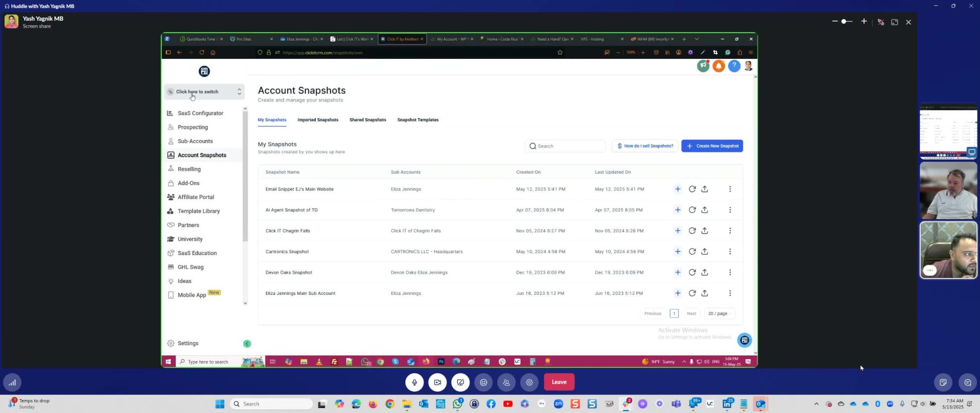Viewport: 980px width, 413px height.
Task: Expand shared screen to full view
Action: [x=894, y=22]
